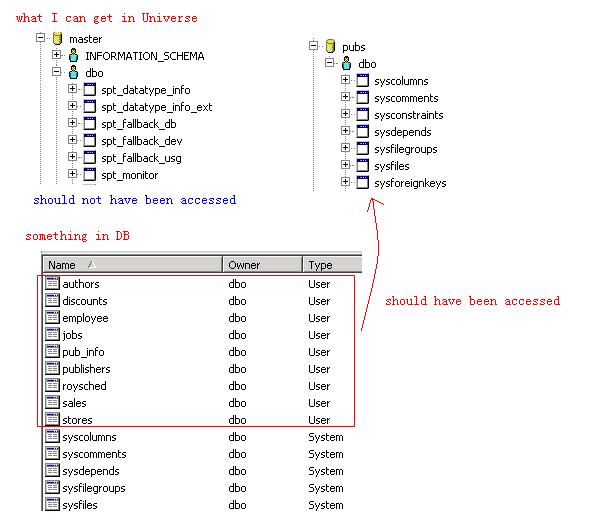Collapse the master database node
This screenshot has width=594, height=528.
40,38
